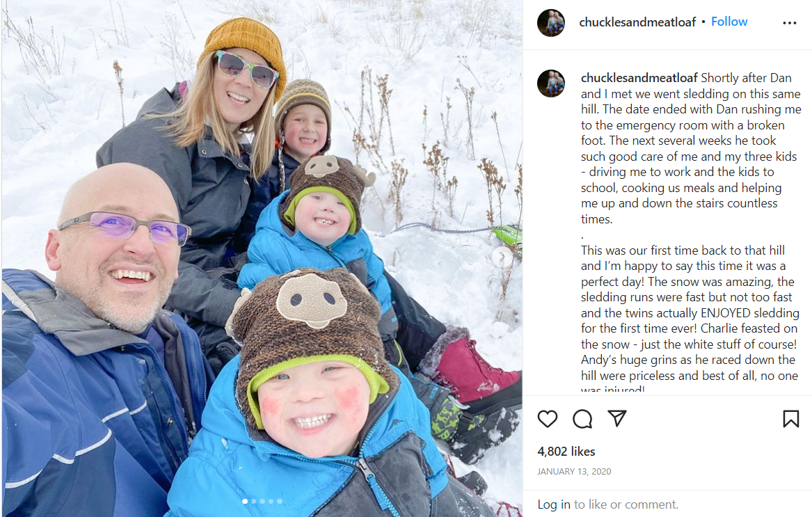The width and height of the screenshot is (812, 517).
Task: Log in to like or comment
Action: pos(554,504)
